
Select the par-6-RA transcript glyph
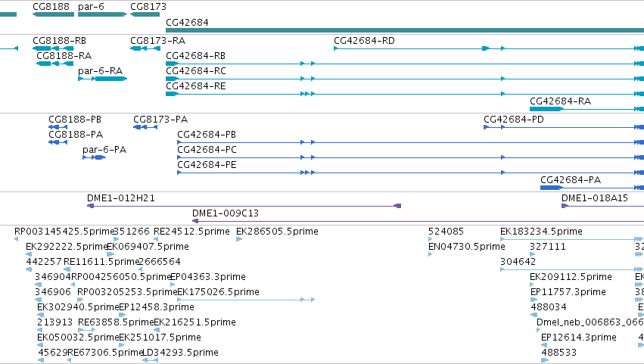(x=103, y=79)
